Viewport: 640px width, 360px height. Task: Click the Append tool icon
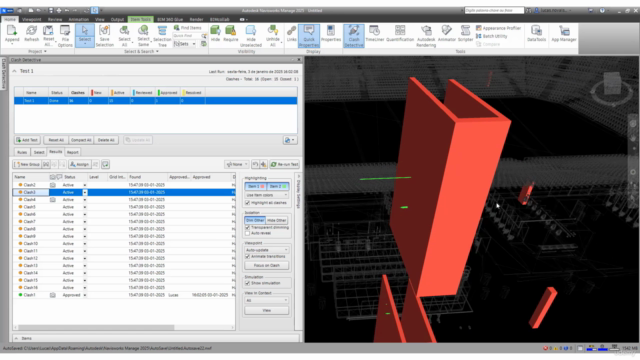click(x=12, y=34)
